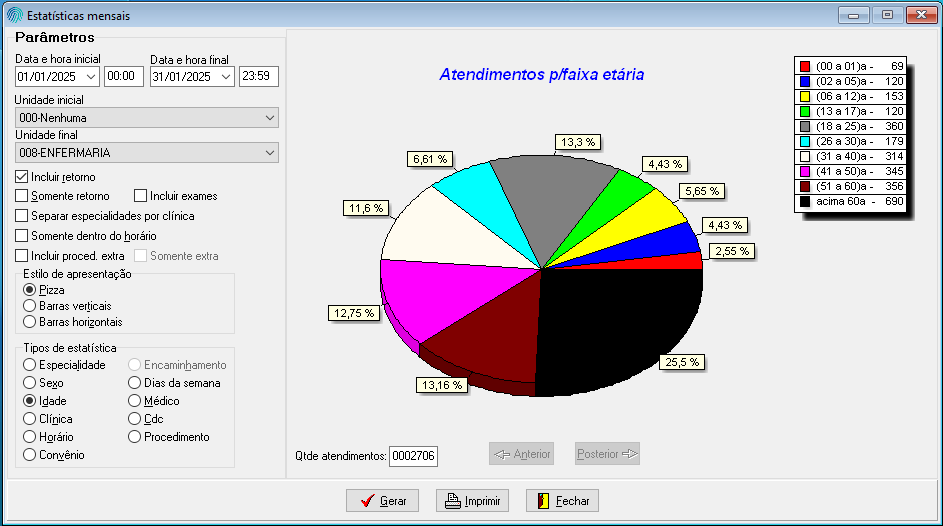The height and width of the screenshot is (526, 943).
Task: Click the application icon in title bar
Action: point(14,15)
